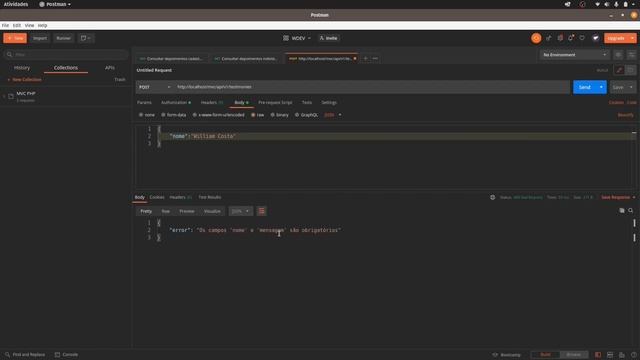Image resolution: width=640 pixels, height=360 pixels.
Task: Toggle the sidebar pane layout icon
Action: (598, 355)
